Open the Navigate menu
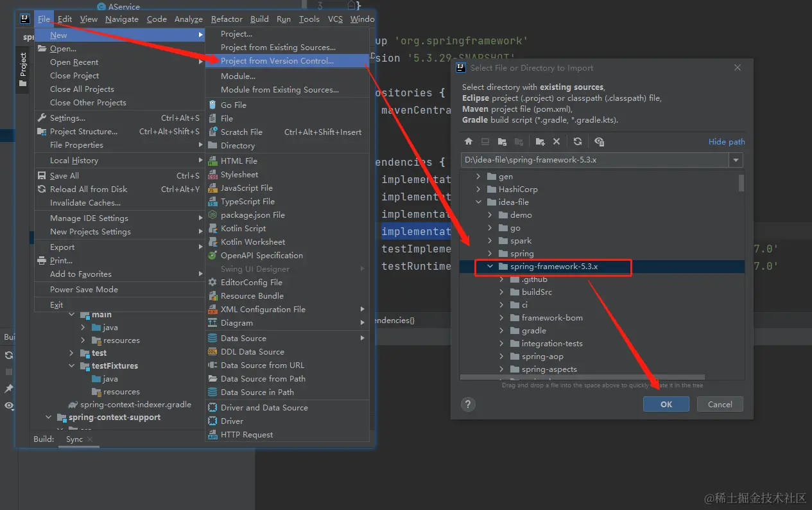 click(122, 19)
